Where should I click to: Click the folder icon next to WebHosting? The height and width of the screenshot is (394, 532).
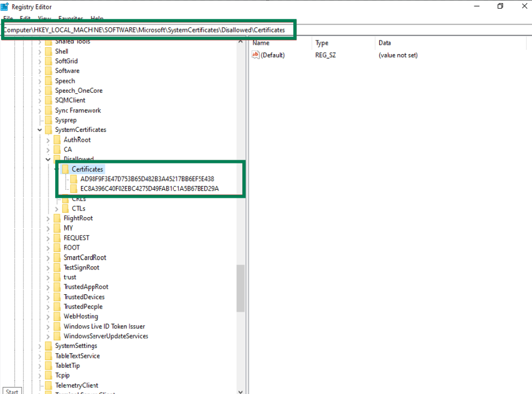pyautogui.click(x=57, y=316)
